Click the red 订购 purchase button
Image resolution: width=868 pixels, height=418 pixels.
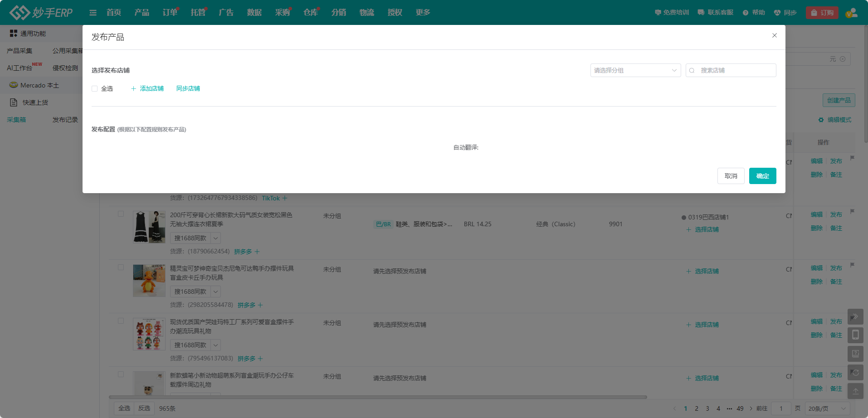tap(822, 12)
